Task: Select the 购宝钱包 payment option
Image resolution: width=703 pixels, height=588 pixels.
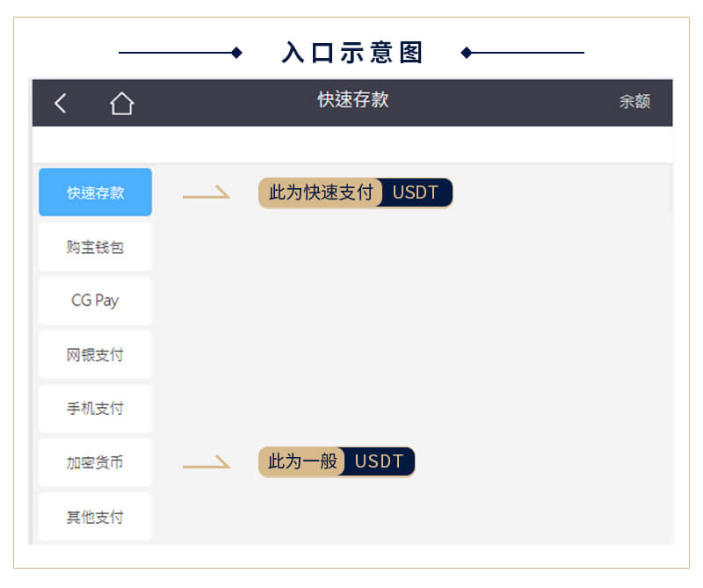Action: click(x=96, y=247)
